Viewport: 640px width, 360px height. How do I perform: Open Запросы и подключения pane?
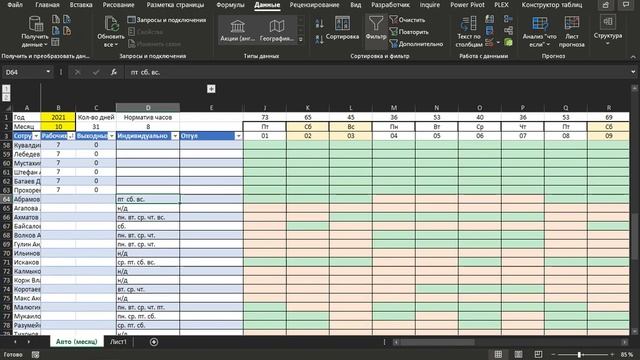tap(167, 20)
